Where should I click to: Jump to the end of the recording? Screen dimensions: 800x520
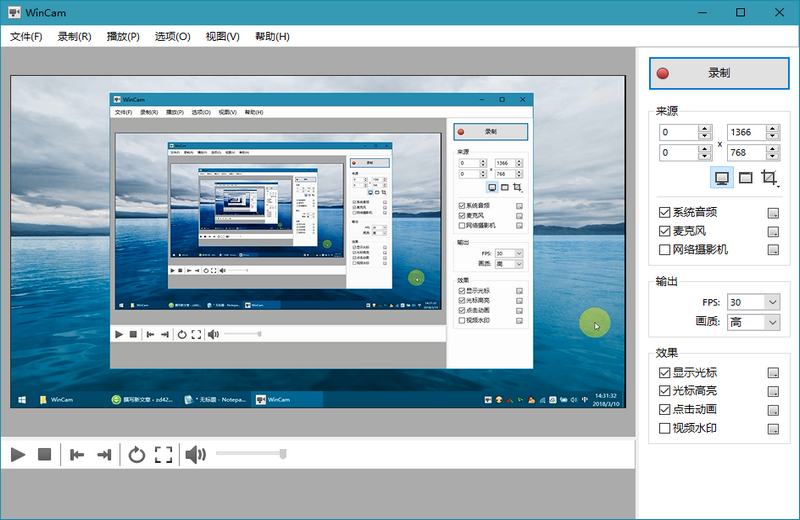click(x=104, y=455)
